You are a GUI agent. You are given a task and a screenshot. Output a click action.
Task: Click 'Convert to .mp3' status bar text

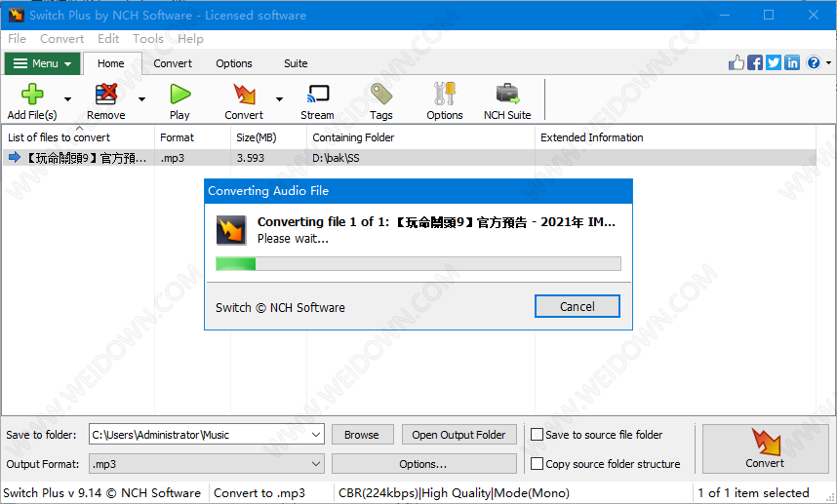coord(259,493)
